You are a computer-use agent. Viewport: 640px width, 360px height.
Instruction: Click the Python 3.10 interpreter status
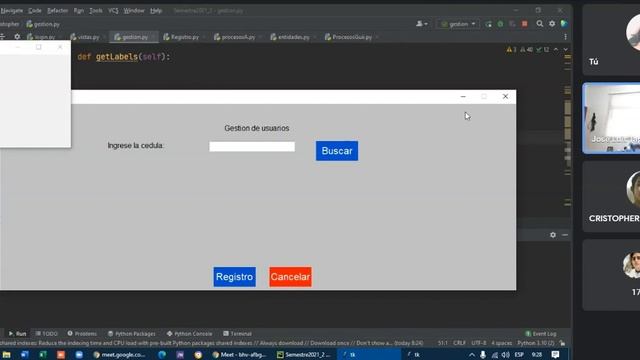[x=536, y=343]
